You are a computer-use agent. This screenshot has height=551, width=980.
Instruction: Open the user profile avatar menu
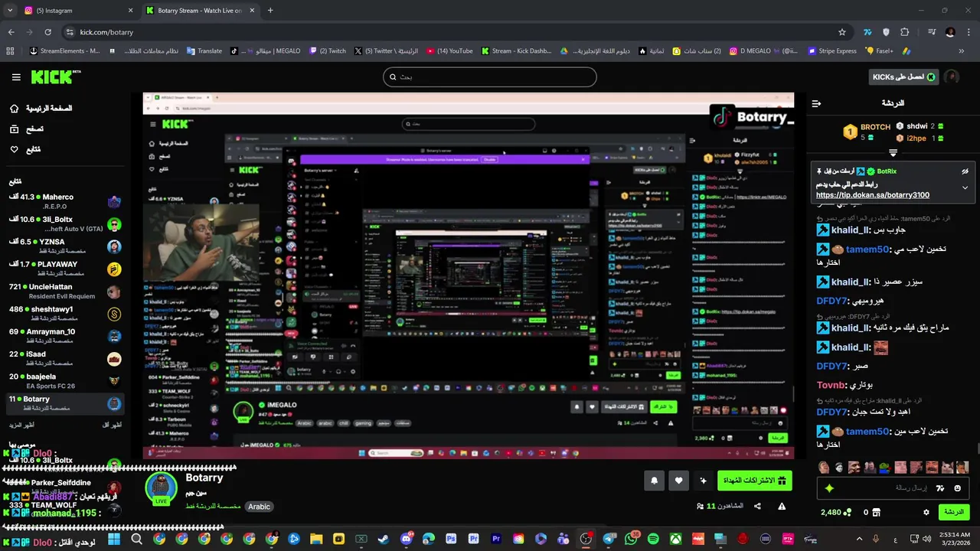click(x=952, y=77)
